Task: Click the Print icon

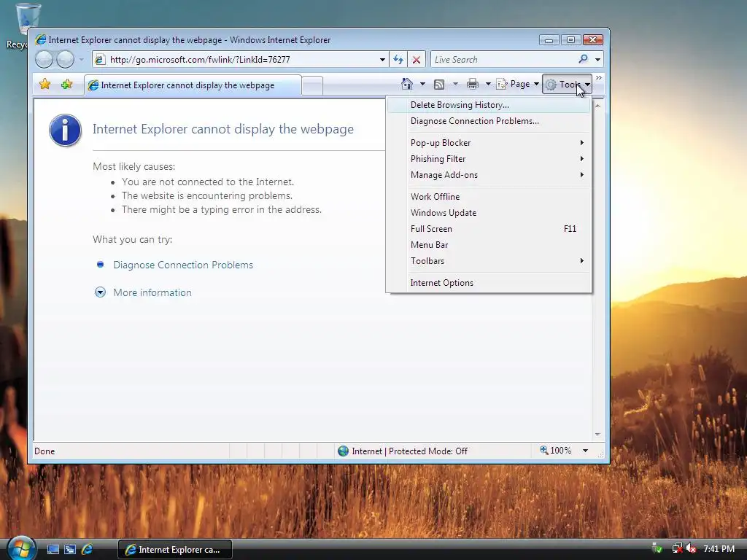Action: [473, 85]
